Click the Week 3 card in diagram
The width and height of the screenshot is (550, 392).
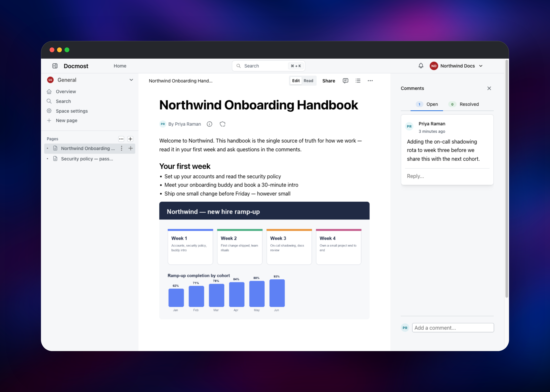[x=289, y=247]
